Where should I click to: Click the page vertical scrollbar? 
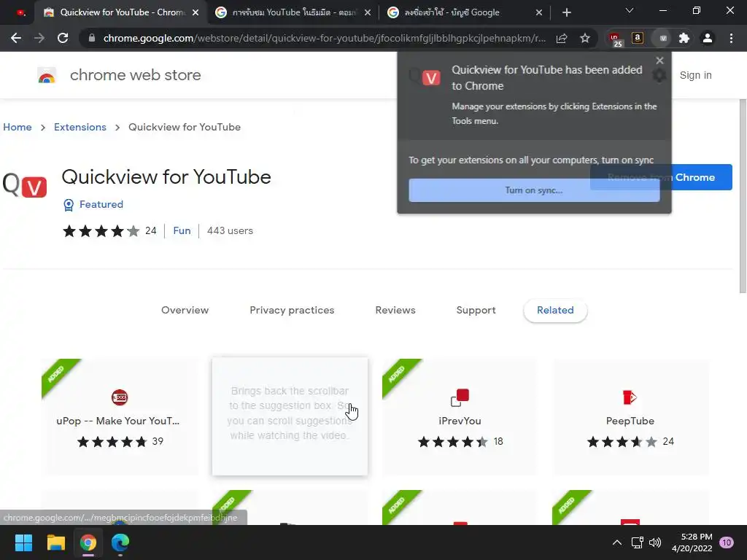point(742,195)
